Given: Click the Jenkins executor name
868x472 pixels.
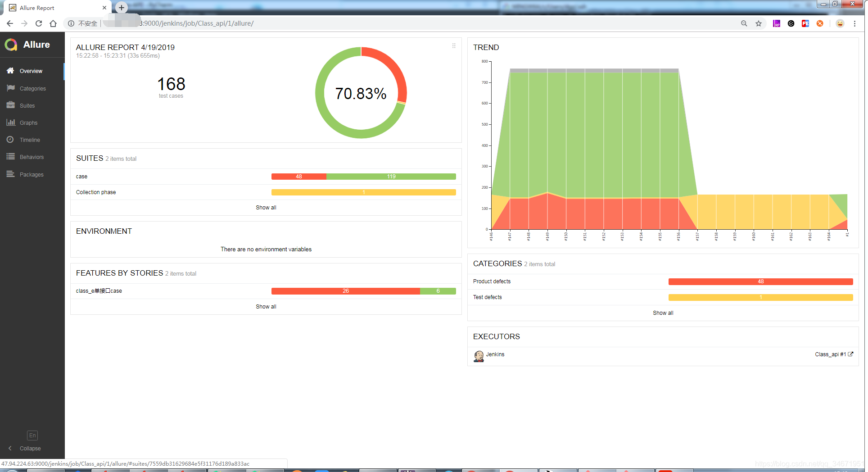Looking at the screenshot, I should click(495, 354).
